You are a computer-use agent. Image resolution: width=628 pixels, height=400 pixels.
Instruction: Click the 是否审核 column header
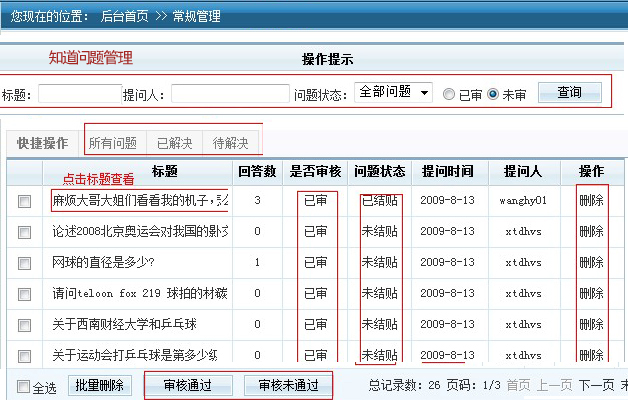(x=315, y=171)
